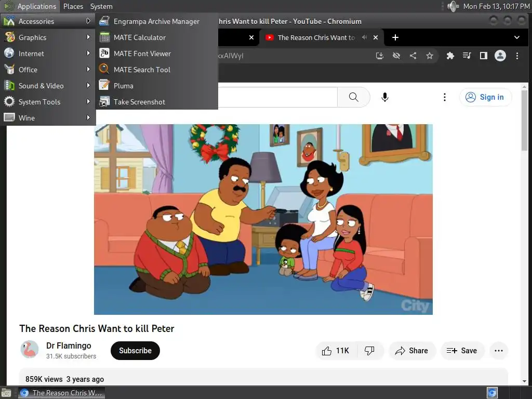Expand the Office submenu
Screen dimensions: 532x399
[47, 70]
